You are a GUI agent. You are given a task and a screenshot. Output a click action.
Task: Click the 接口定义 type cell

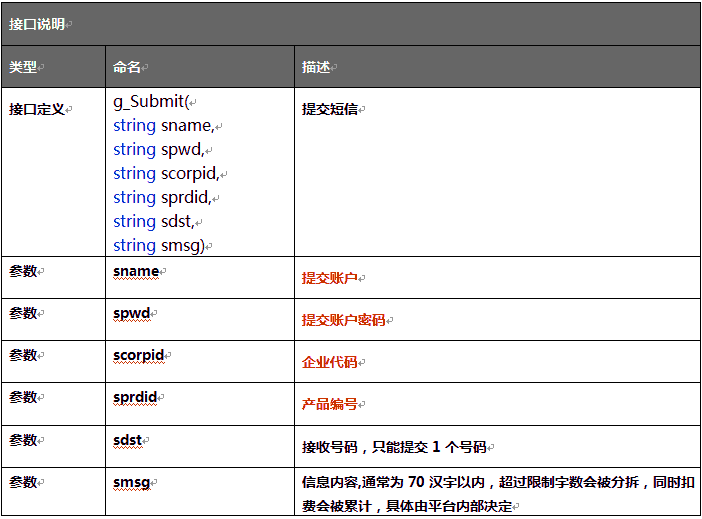click(37, 108)
